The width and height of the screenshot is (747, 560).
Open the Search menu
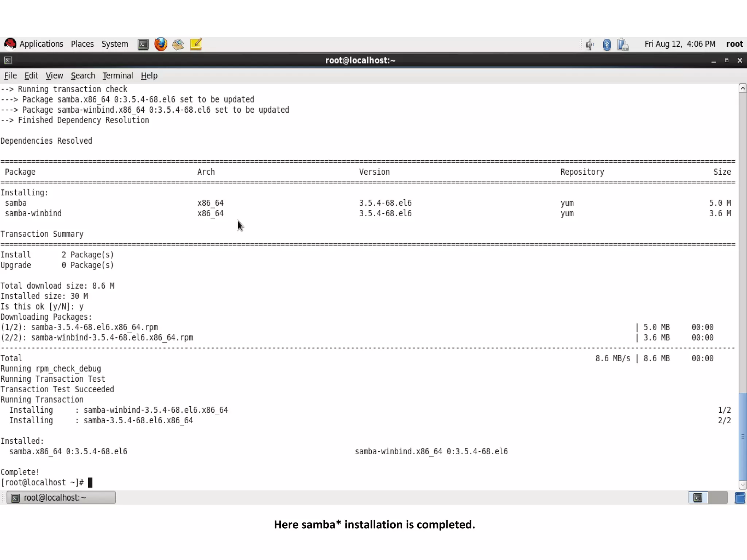pos(83,75)
